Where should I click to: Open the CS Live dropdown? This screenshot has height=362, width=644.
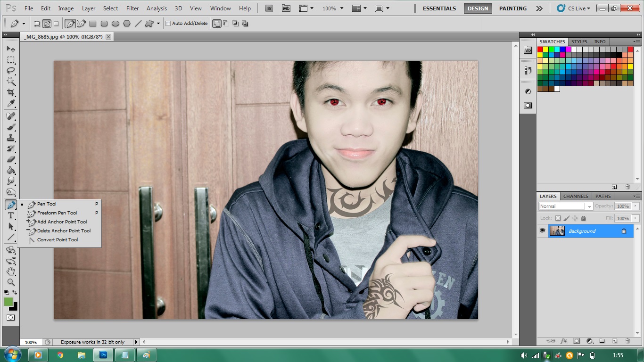tap(574, 8)
